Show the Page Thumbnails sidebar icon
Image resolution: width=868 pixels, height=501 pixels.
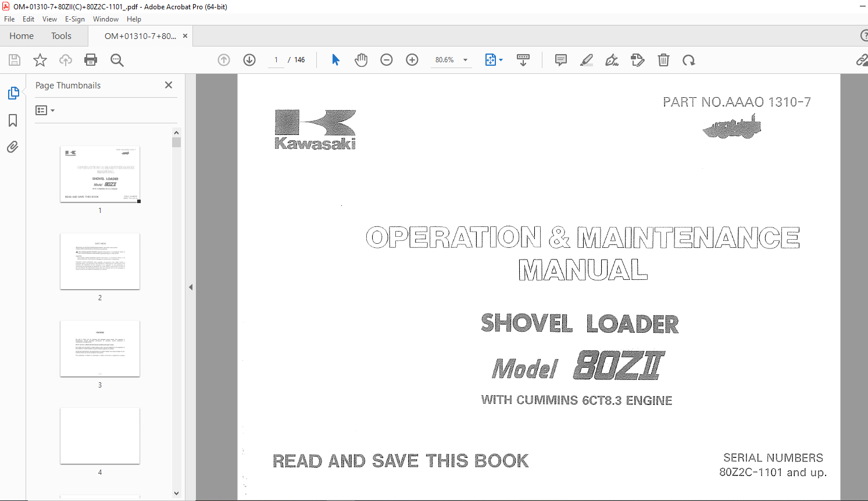pos(13,93)
